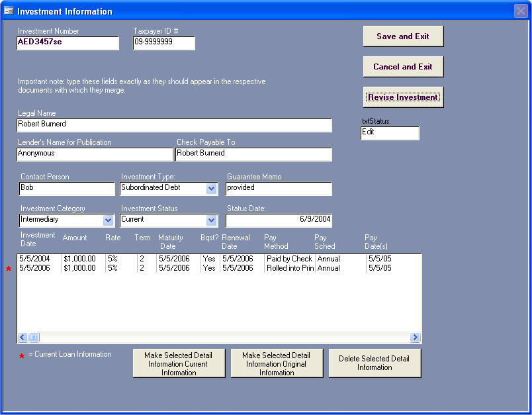
Task: Select the 5/5/2006 Rolled into Prin row
Action: [199, 269]
